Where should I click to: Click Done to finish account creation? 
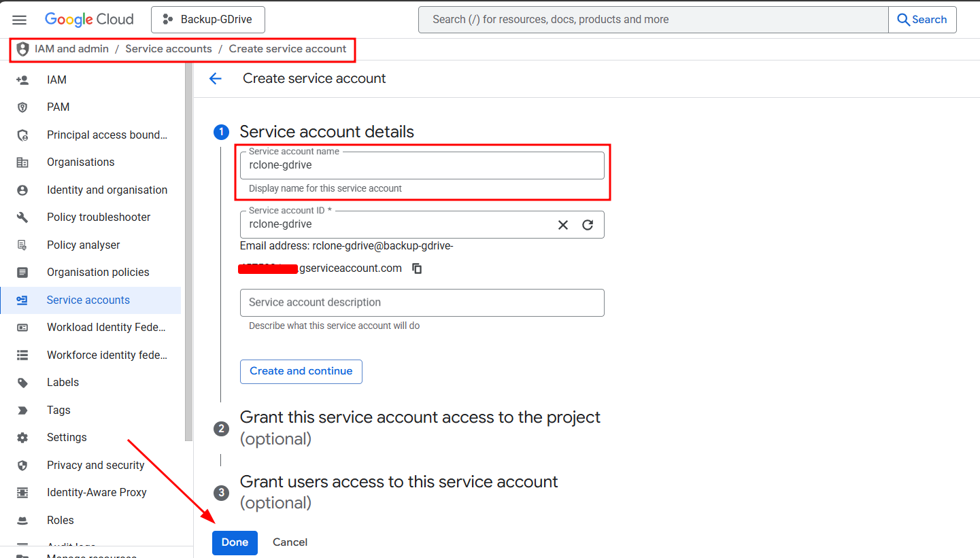click(235, 542)
